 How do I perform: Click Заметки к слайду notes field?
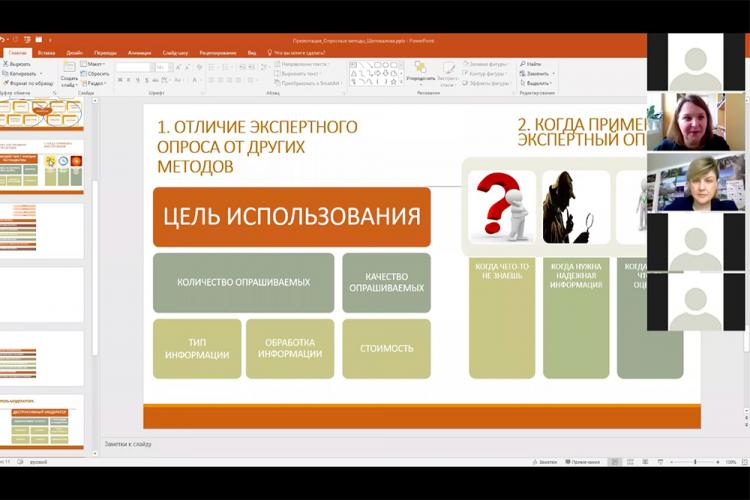(128, 444)
